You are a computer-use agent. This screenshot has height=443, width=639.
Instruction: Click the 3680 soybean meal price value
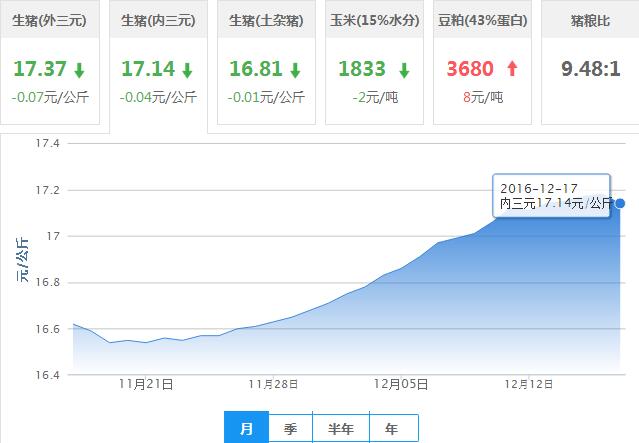click(470, 68)
